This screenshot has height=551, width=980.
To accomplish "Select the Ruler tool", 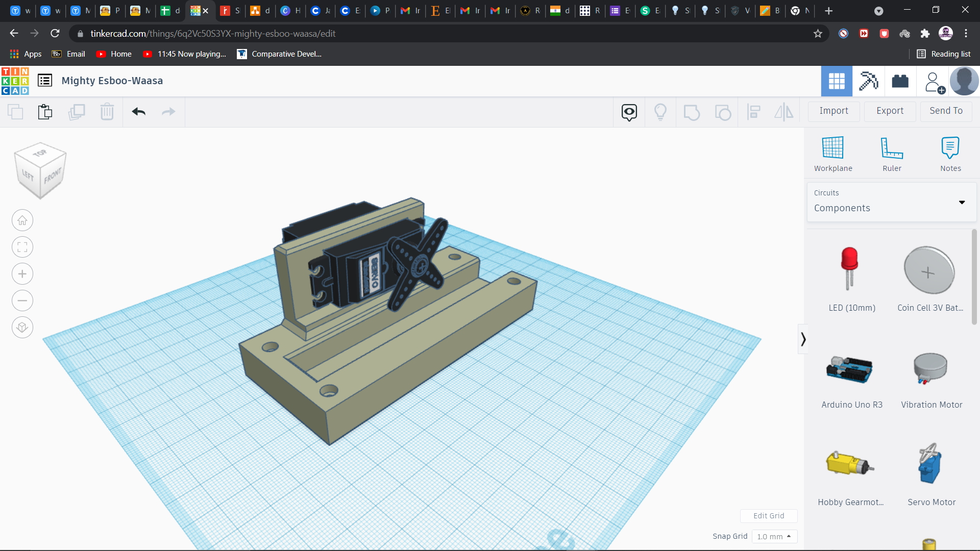I will 892,148.
